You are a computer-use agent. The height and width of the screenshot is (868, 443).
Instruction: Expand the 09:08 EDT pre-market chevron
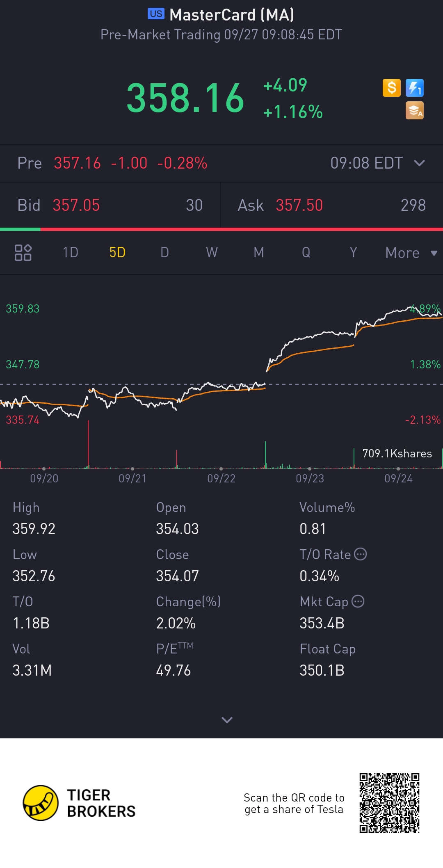[419, 163]
